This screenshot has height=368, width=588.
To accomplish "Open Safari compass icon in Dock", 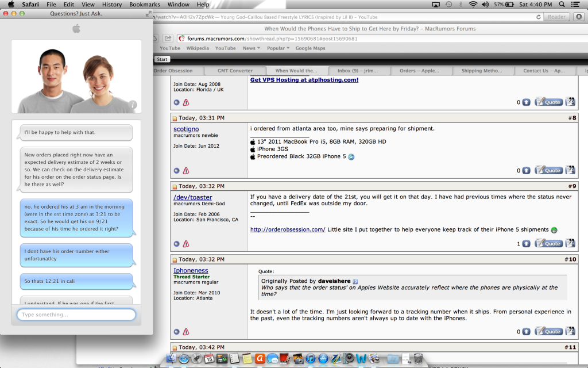I will [x=184, y=359].
